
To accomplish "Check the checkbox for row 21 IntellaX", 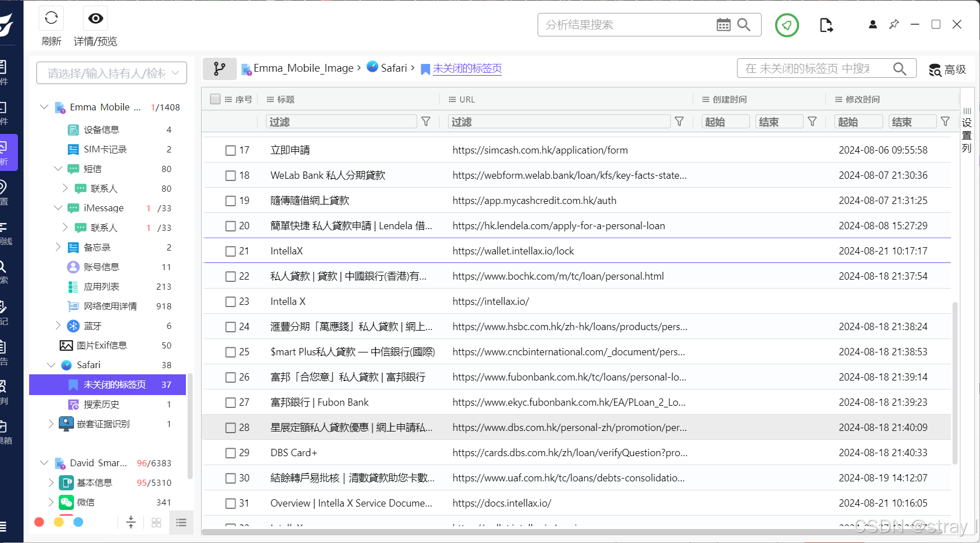I will point(230,251).
